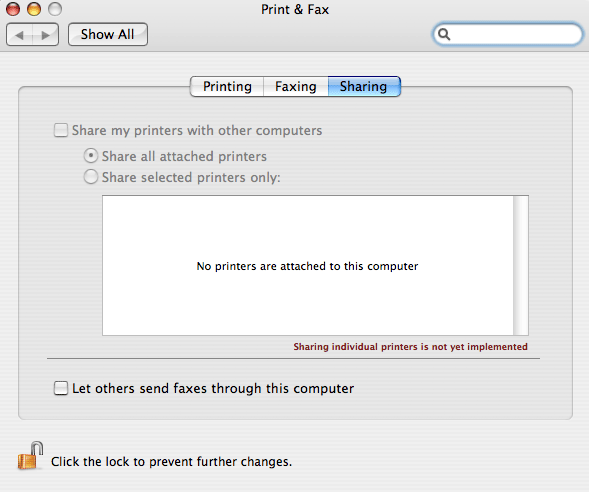Screen dimensions: 589x492
Task: Click the orange padlock icon
Action: [30, 456]
